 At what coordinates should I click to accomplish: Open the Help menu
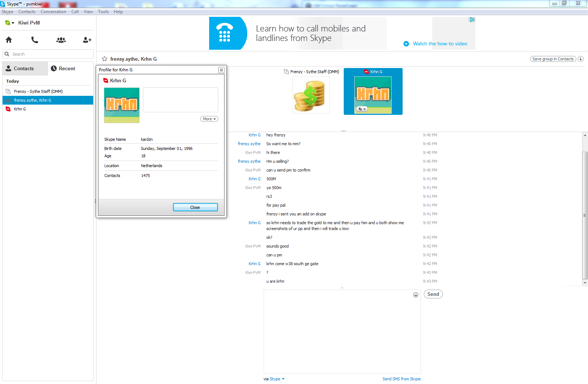[118, 12]
